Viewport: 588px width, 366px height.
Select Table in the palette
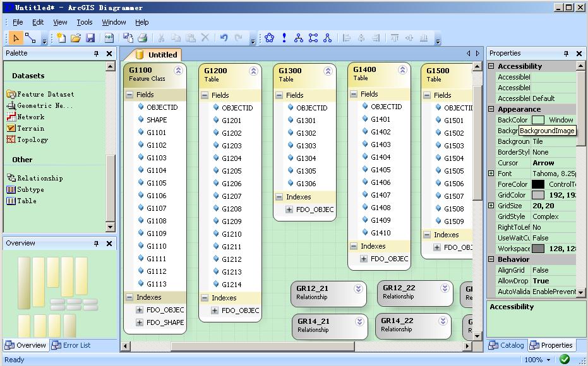coord(21,201)
